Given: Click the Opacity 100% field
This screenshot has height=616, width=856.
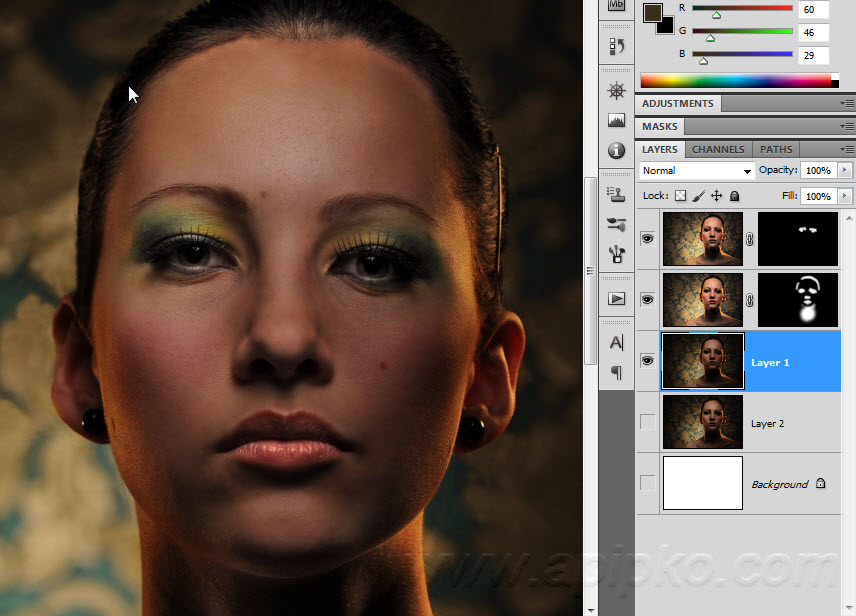Looking at the screenshot, I should [x=818, y=170].
